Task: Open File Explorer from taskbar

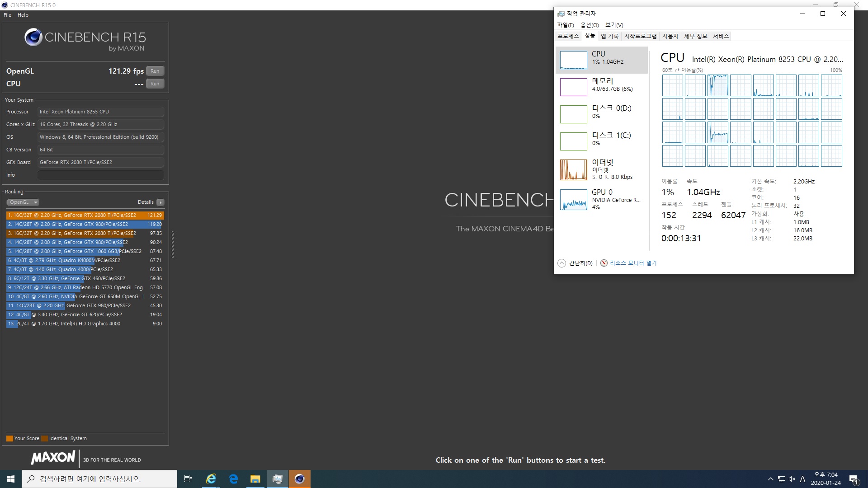Action: (x=255, y=479)
